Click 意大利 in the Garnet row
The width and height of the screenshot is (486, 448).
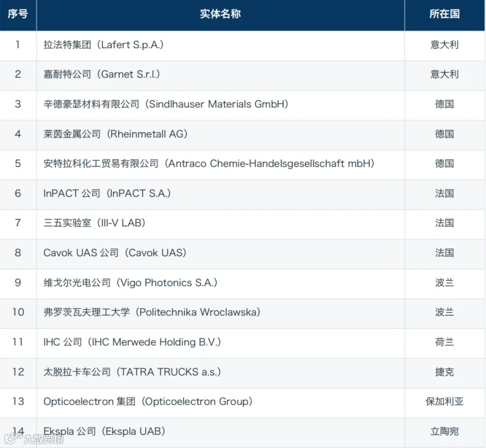pyautogui.click(x=444, y=75)
